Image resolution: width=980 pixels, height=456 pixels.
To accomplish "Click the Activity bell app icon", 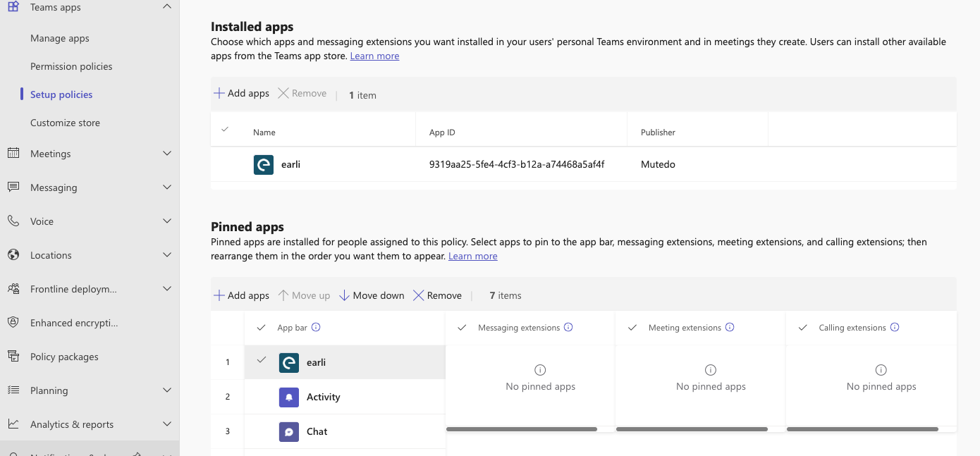I will (289, 397).
